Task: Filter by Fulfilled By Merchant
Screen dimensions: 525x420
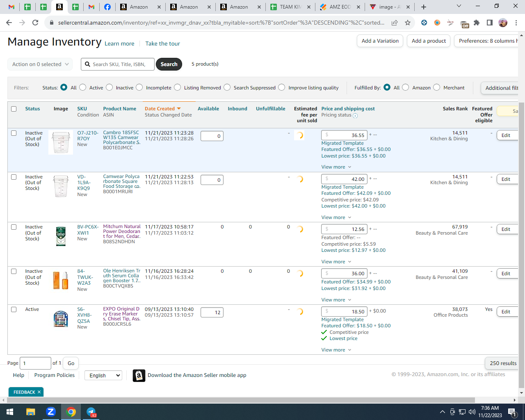Action: click(x=437, y=87)
